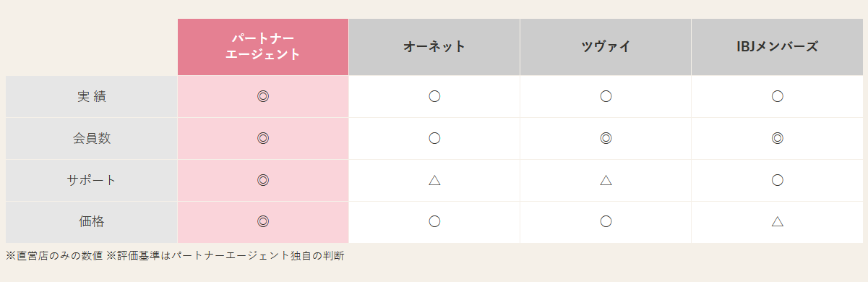This screenshot has width=868, height=282.
Task: Click the double circle for IBJメンバーズ 会員数
Action: pos(777,138)
